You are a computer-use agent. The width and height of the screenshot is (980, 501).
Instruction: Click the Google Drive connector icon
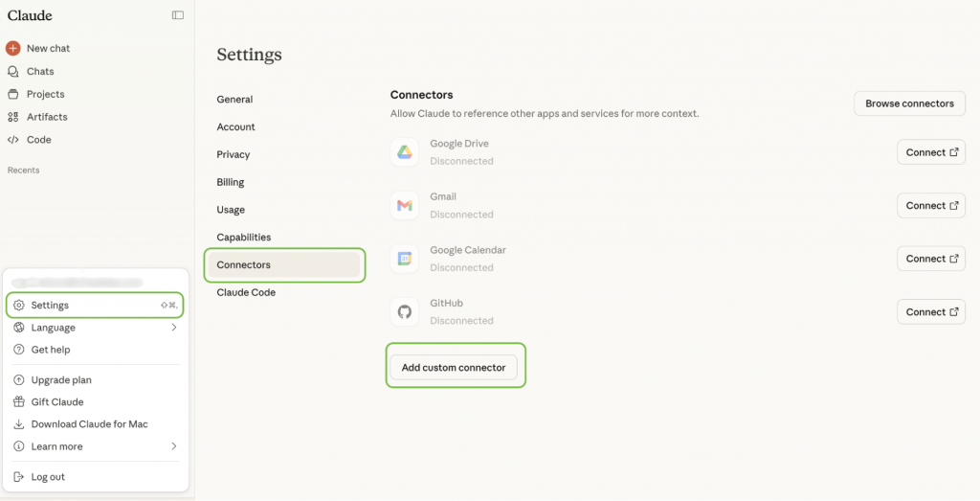pyautogui.click(x=405, y=152)
